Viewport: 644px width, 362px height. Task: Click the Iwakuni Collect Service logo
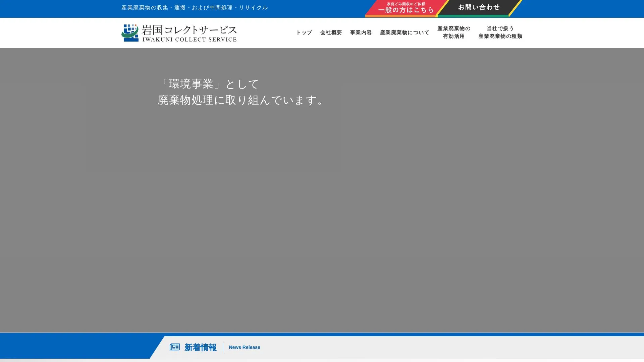point(179,33)
